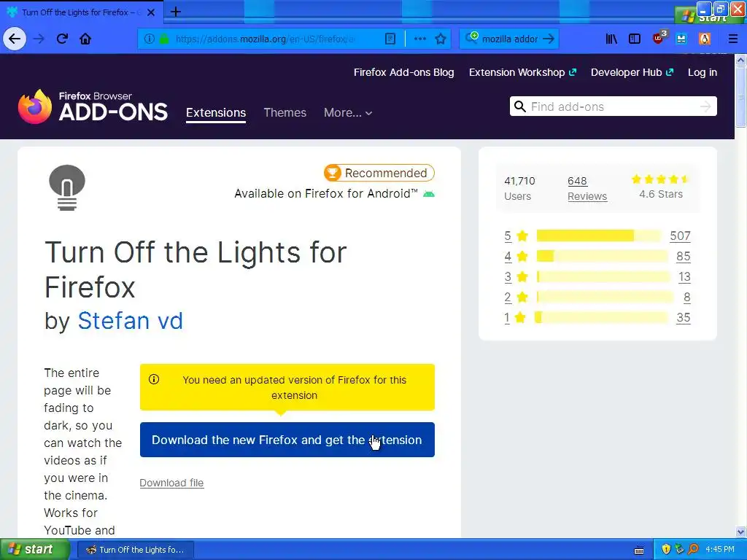Focus the Find add-ons search field
Image resolution: width=747 pixels, height=560 pixels.
613,106
